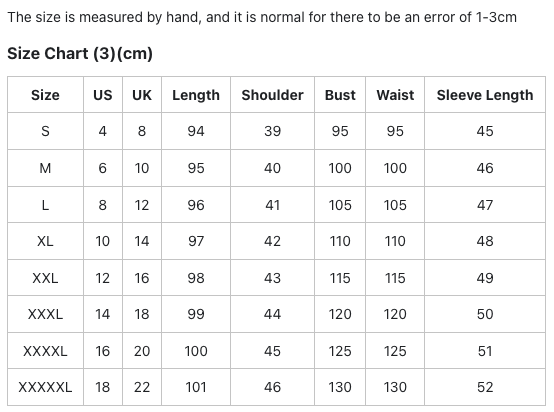Select the Length column header
This screenshot has height=412, width=554.
click(196, 95)
